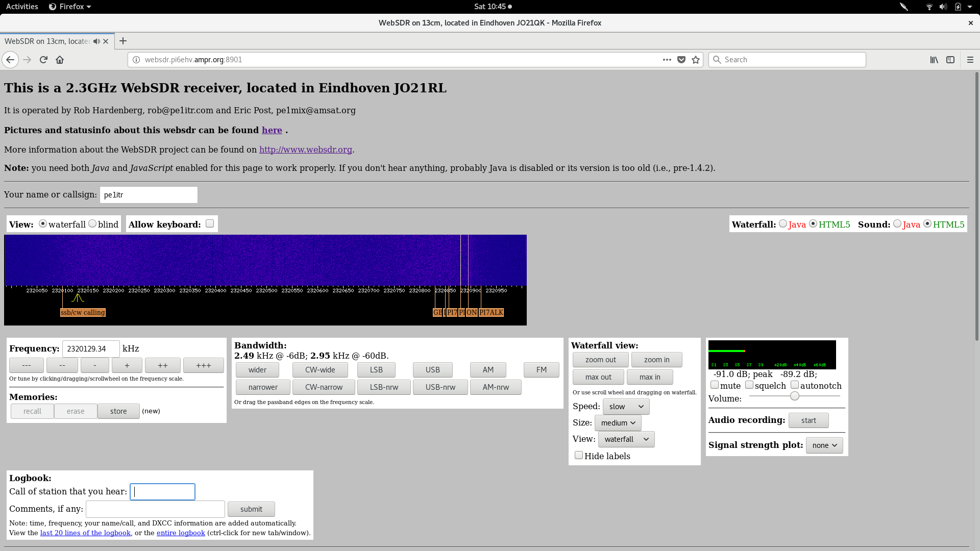The width and height of the screenshot is (980, 551).
Task: Select LSB mode
Action: (x=376, y=370)
